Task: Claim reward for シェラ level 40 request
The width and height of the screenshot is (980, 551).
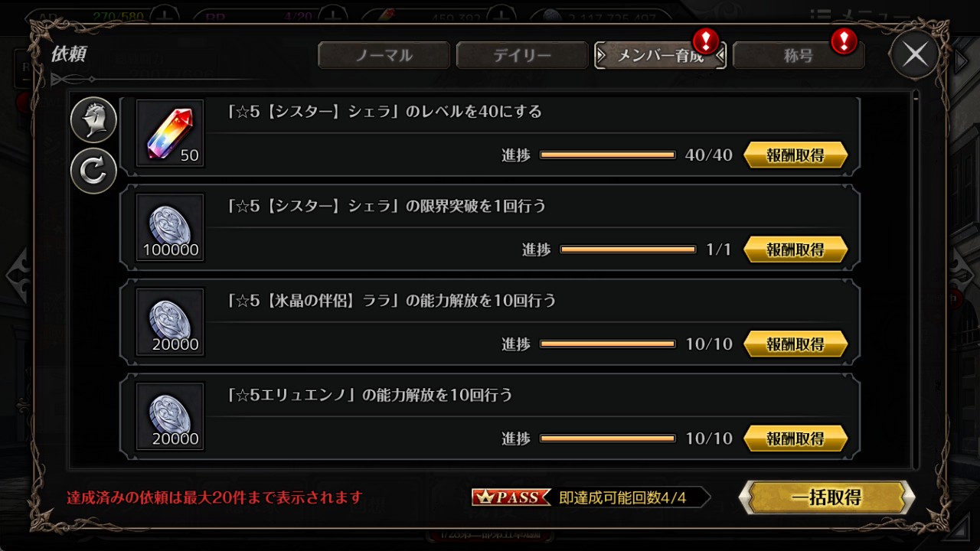Action: 795,155
